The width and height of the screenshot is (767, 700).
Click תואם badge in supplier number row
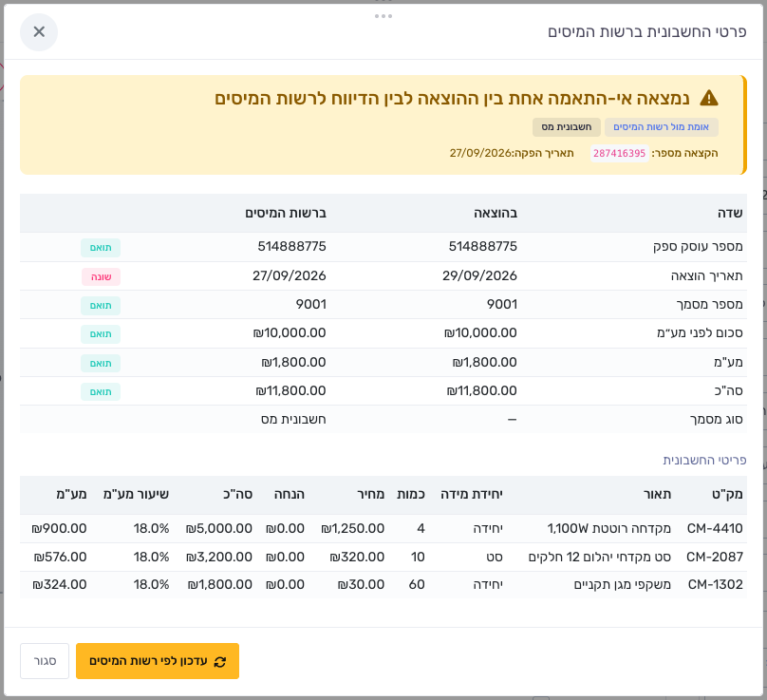tap(101, 248)
